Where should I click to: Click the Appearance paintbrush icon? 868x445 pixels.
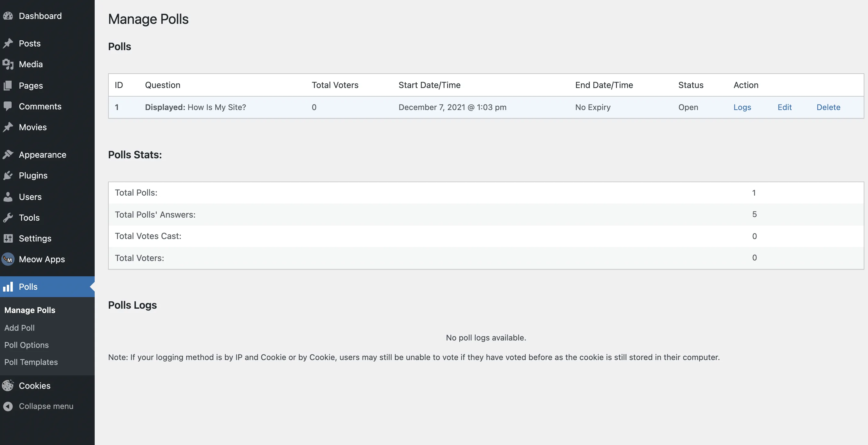point(8,154)
